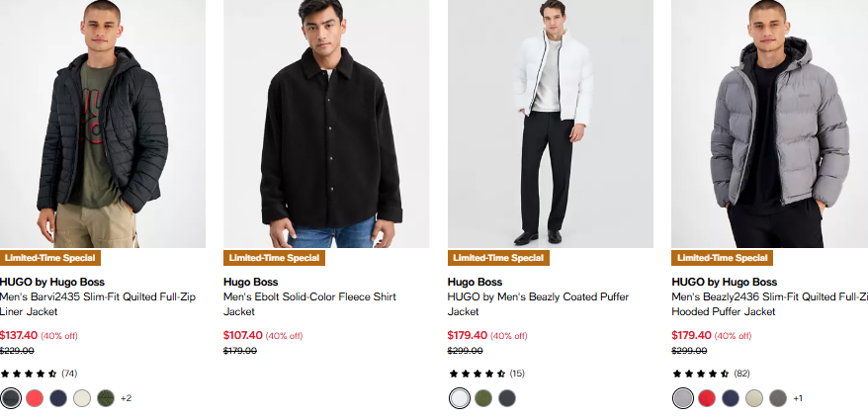Select red swatch for Beazly2436 hooded puffer
Image resolution: width=868 pixels, height=419 pixels.
pyautogui.click(x=707, y=398)
